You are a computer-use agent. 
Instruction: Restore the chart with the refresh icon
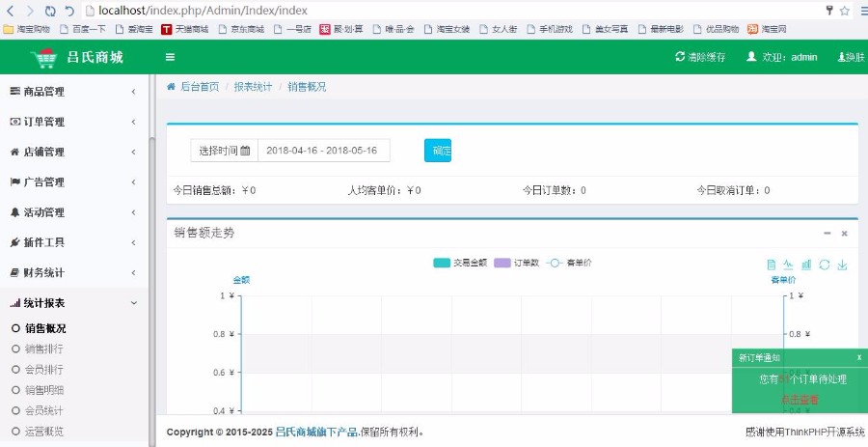pyautogui.click(x=825, y=265)
